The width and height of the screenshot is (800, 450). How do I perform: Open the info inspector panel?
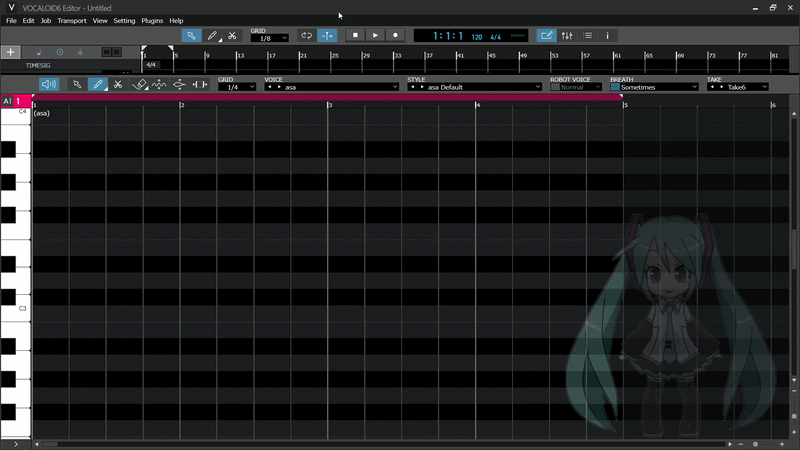607,36
